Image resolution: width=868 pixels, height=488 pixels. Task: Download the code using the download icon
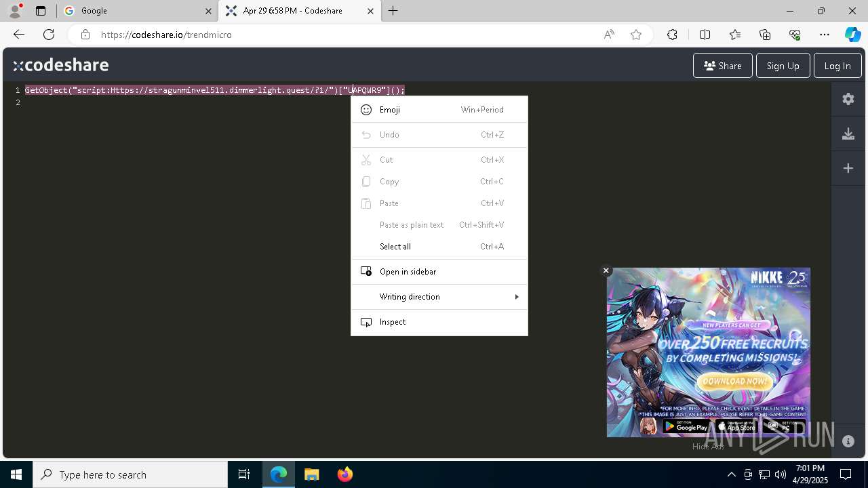[x=848, y=134]
